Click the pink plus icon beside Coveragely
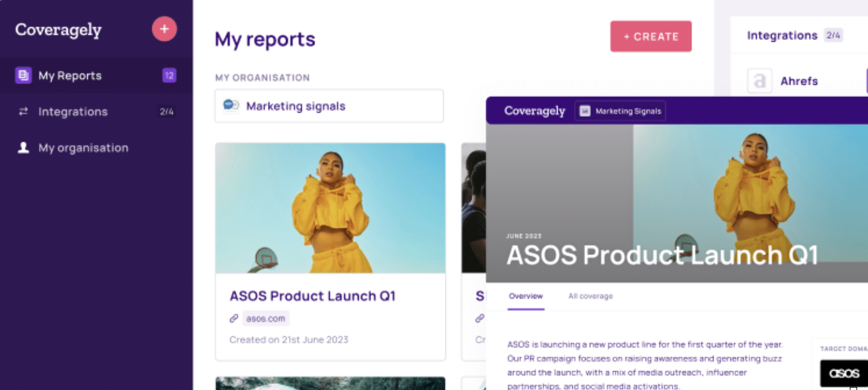This screenshot has height=390, width=868. [164, 28]
